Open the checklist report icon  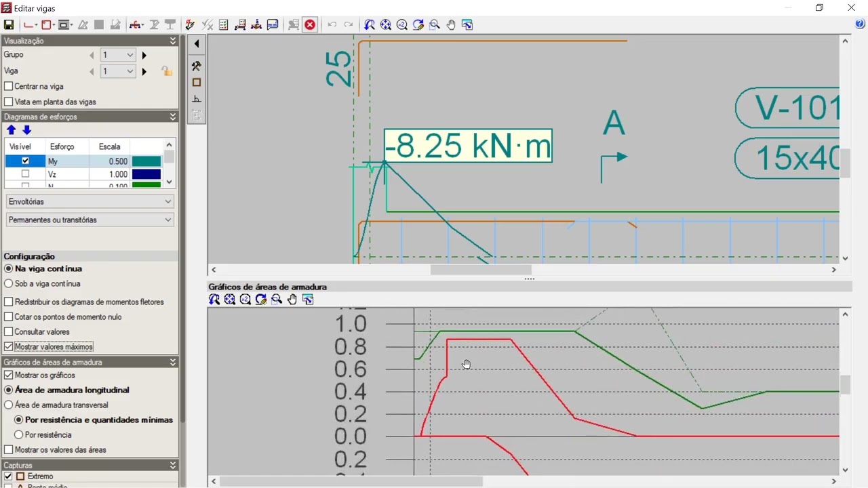pos(224,25)
